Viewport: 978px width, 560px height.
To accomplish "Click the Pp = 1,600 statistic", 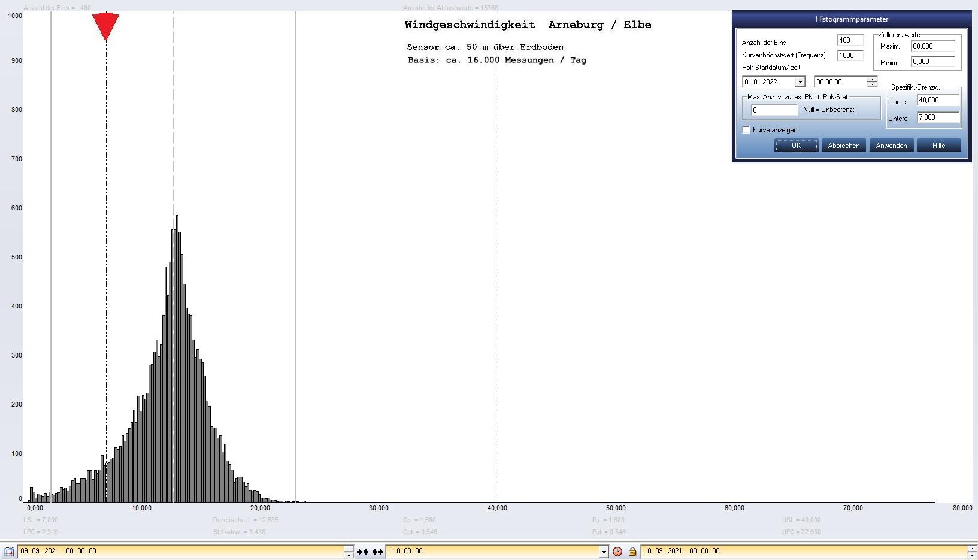I will tap(608, 520).
